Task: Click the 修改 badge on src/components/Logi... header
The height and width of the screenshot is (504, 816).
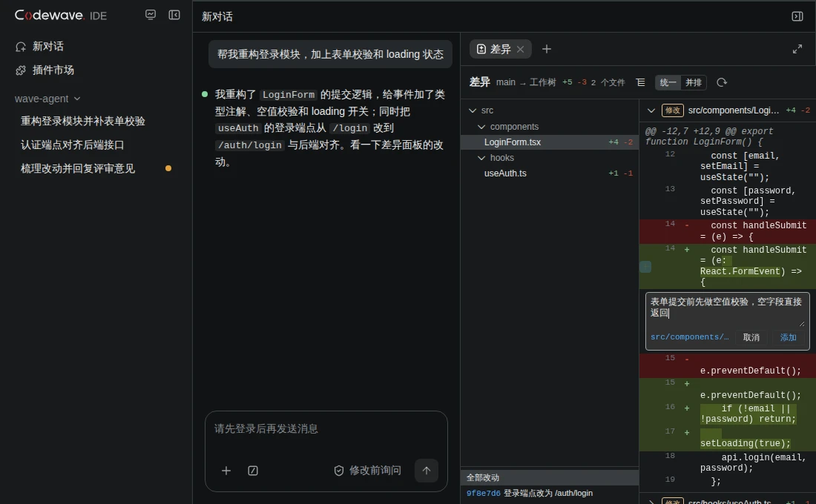Action: (x=672, y=110)
